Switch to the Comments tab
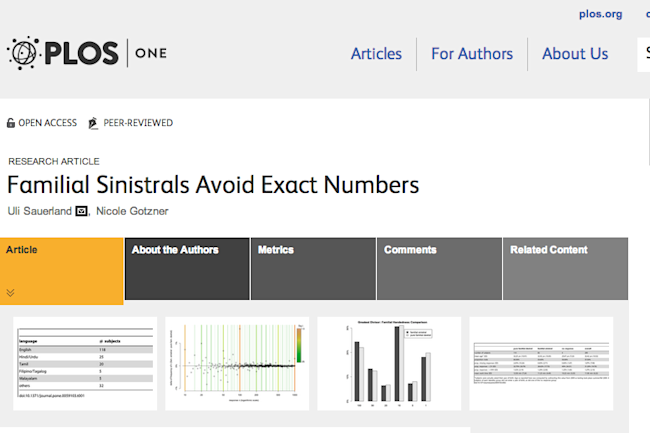This screenshot has width=650, height=433. coord(439,269)
